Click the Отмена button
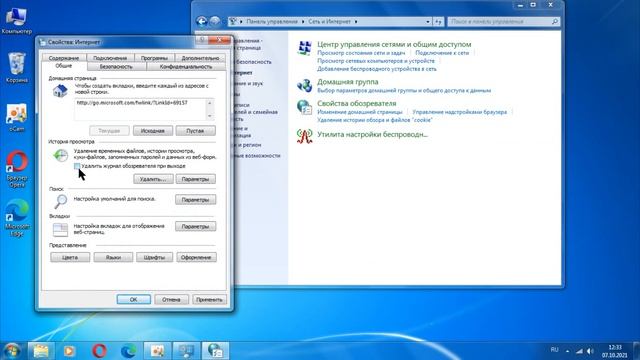The image size is (640, 360). (x=171, y=300)
